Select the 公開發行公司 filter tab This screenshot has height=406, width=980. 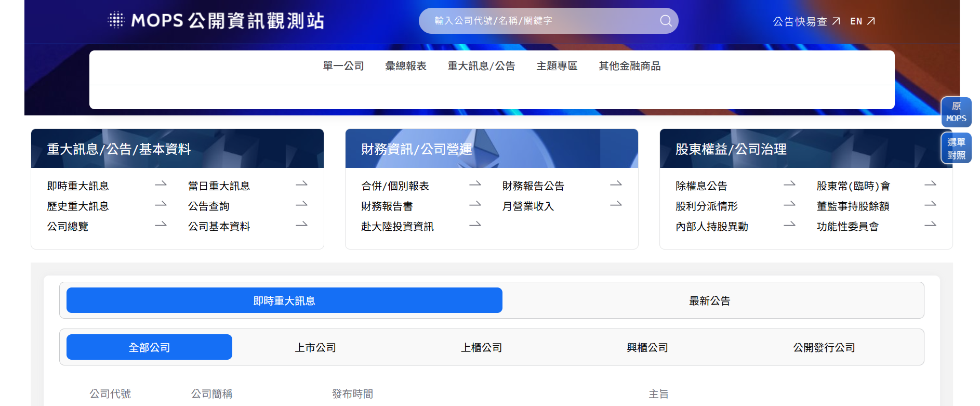coord(824,347)
